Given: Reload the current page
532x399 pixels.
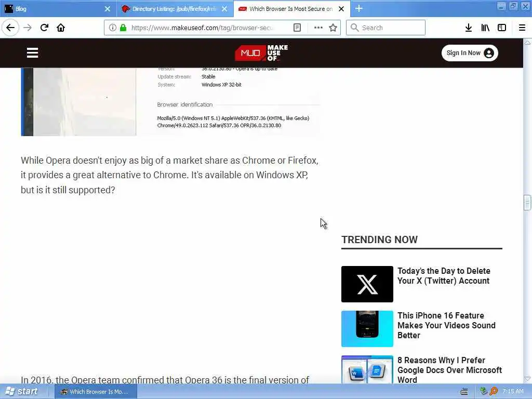Looking at the screenshot, I should click(x=44, y=28).
